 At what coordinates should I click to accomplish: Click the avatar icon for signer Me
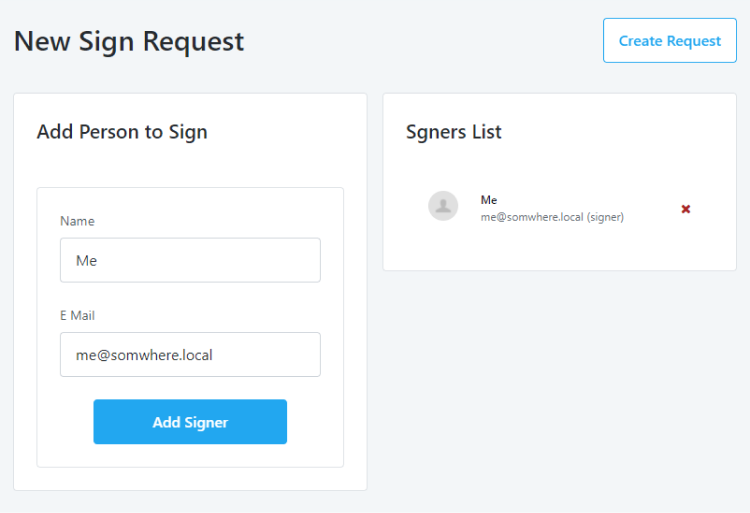tap(443, 206)
